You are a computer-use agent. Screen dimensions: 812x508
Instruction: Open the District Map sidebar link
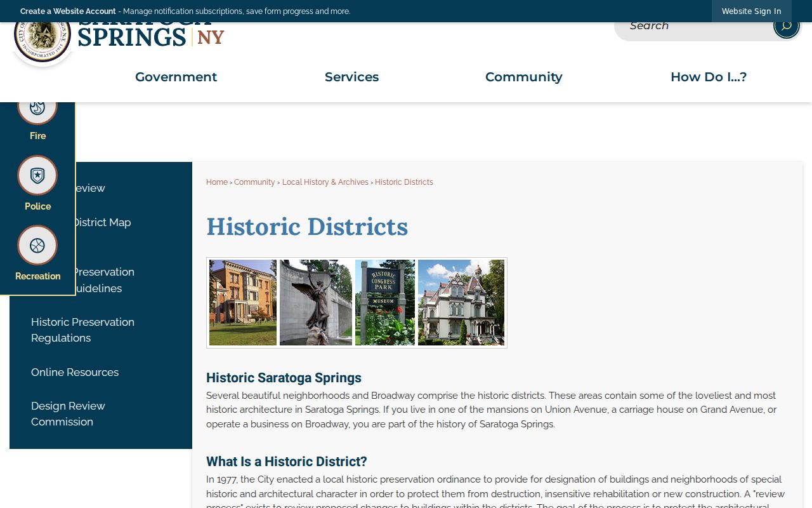tap(103, 222)
